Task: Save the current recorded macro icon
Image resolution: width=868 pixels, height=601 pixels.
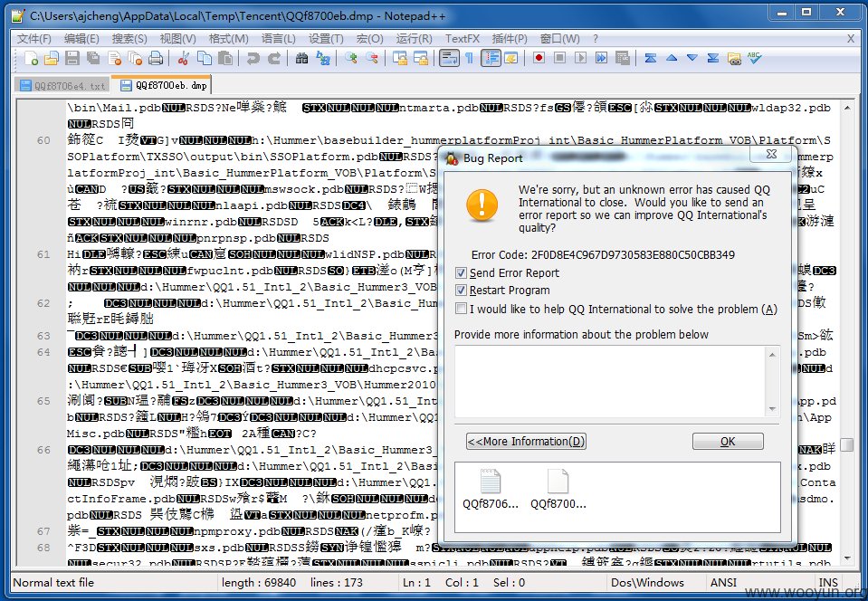Action: pyautogui.click(x=622, y=58)
